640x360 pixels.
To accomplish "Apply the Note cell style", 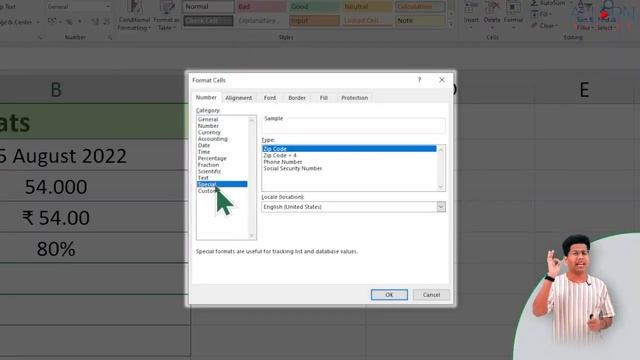I will pyautogui.click(x=420, y=20).
